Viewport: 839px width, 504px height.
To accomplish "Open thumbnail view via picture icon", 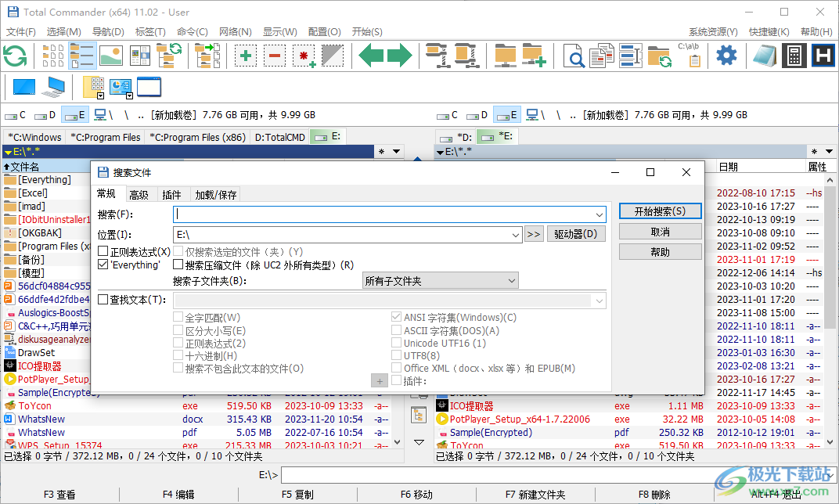I will point(111,56).
